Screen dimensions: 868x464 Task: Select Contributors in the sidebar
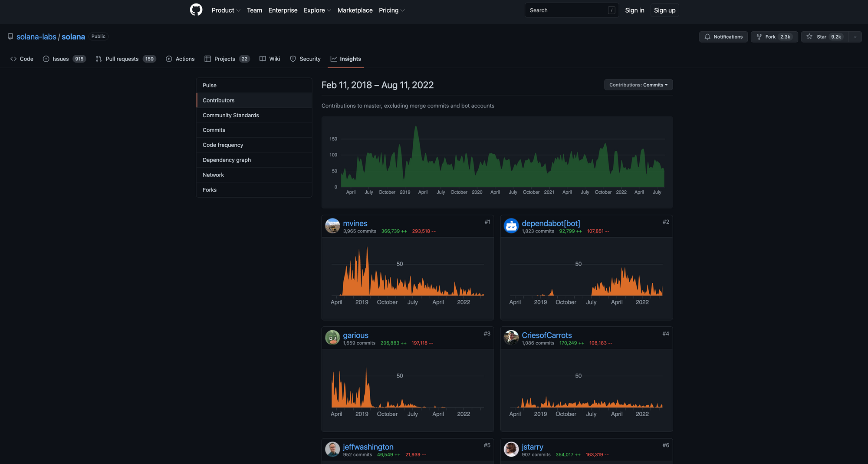click(254, 100)
